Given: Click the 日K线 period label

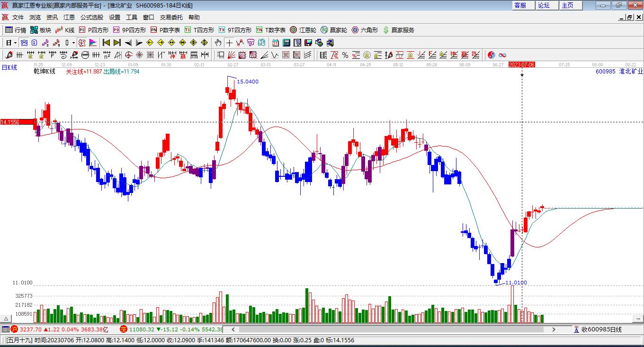Looking at the screenshot, I should (9, 67).
